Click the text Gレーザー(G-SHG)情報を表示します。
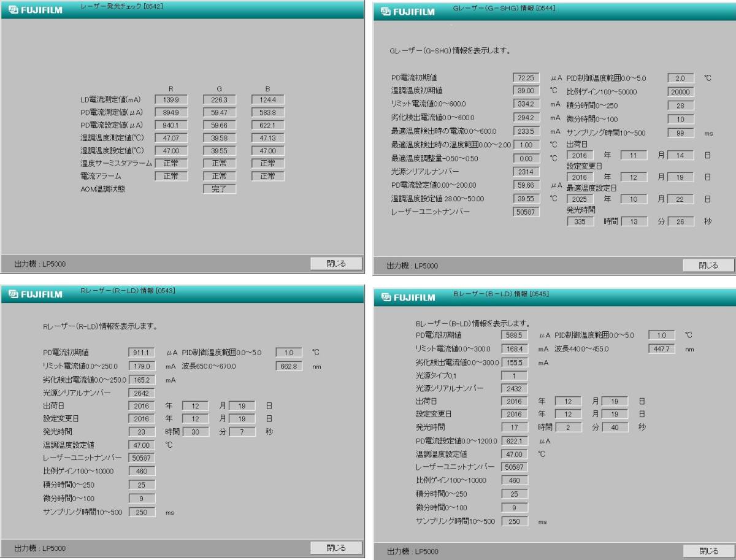The height and width of the screenshot is (560, 736). (450, 50)
